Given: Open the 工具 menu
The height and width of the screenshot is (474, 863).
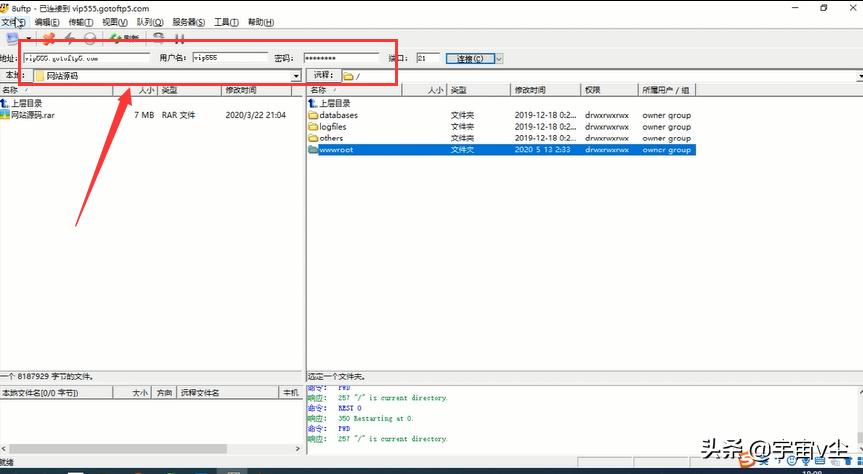Looking at the screenshot, I should [225, 21].
